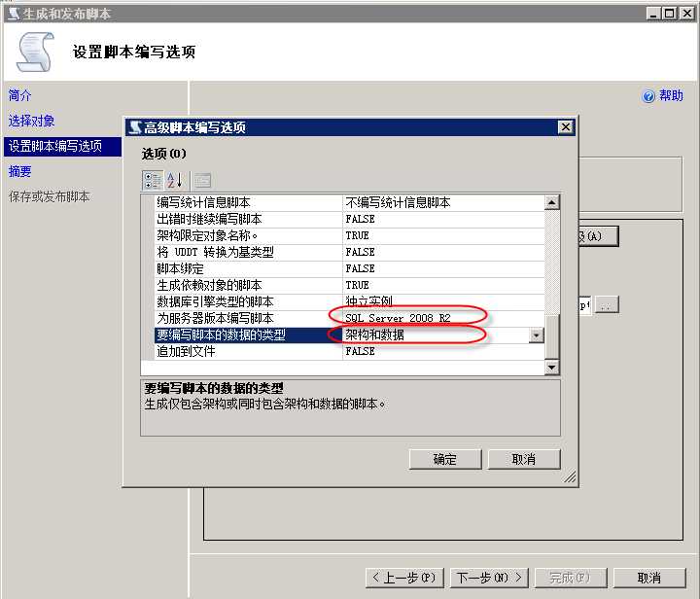Click FALSE value of 将 UDDT 转换为基类型

pyautogui.click(x=443, y=252)
